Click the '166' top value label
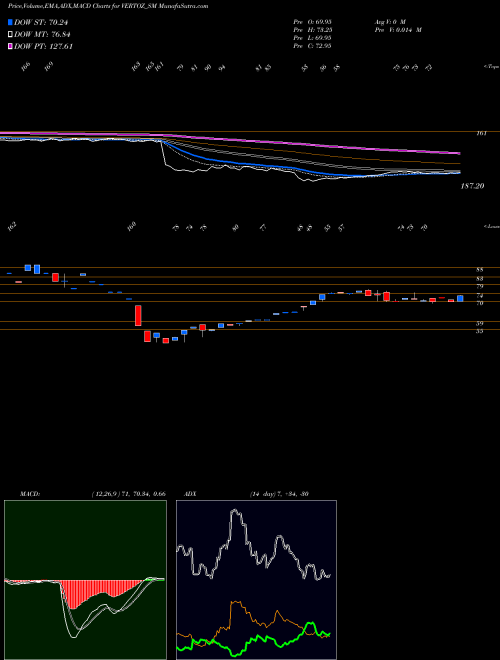This screenshot has height=660, width=500. pyautogui.click(x=26, y=66)
